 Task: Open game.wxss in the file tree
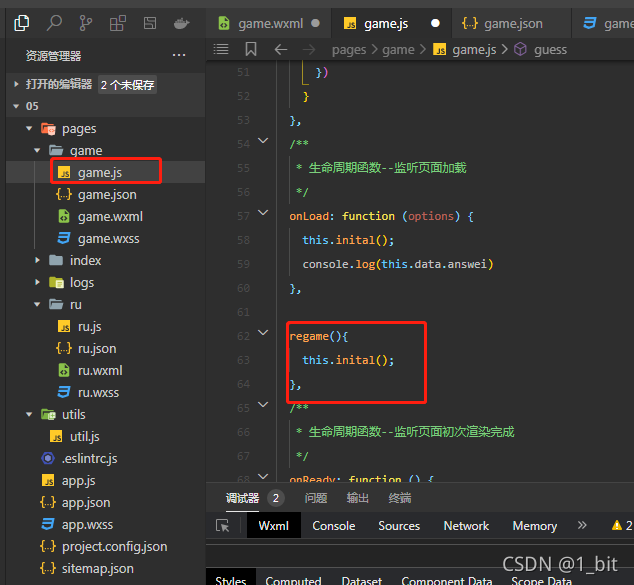(108, 239)
